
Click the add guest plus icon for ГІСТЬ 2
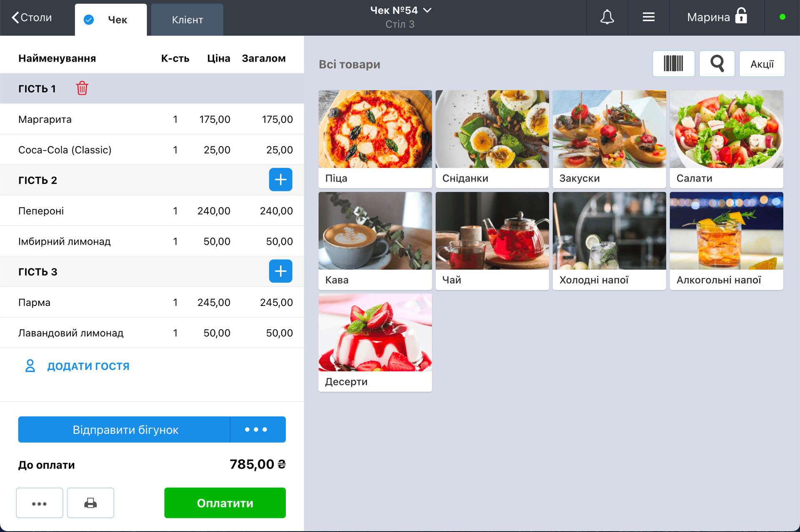(x=280, y=179)
